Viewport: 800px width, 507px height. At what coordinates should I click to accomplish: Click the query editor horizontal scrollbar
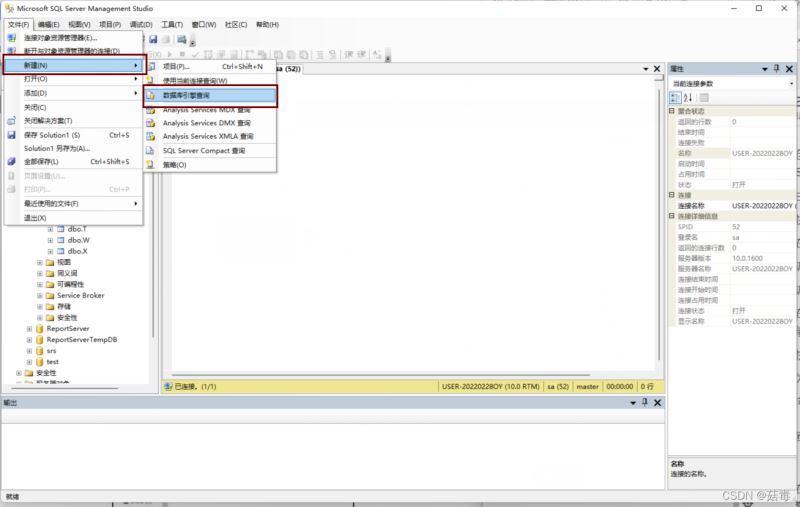381,375
